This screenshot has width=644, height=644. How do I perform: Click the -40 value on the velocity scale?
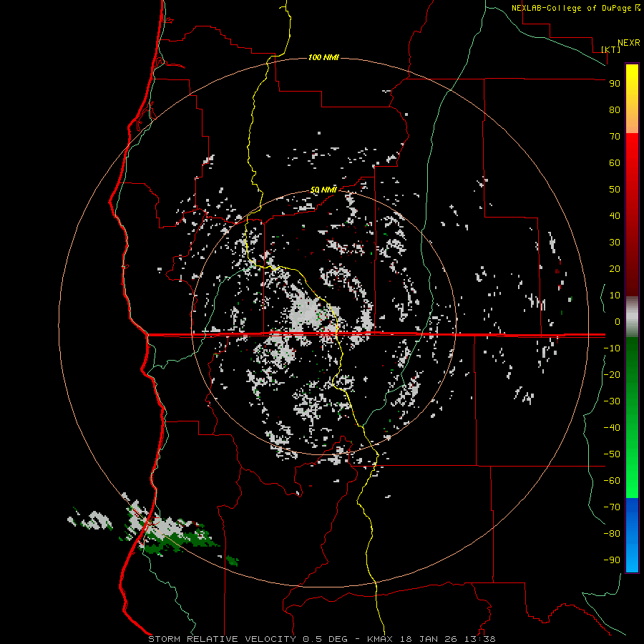coord(612,428)
